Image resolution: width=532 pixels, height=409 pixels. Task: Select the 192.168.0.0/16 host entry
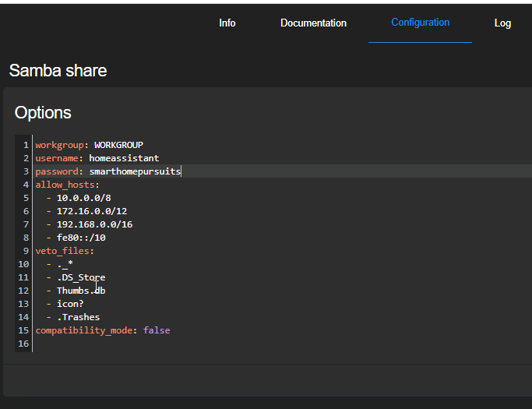[94, 224]
